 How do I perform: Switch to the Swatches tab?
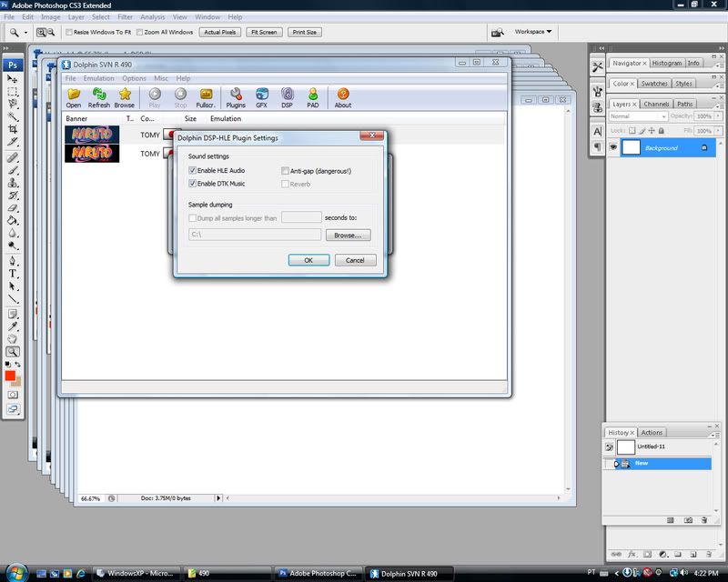coord(654,84)
